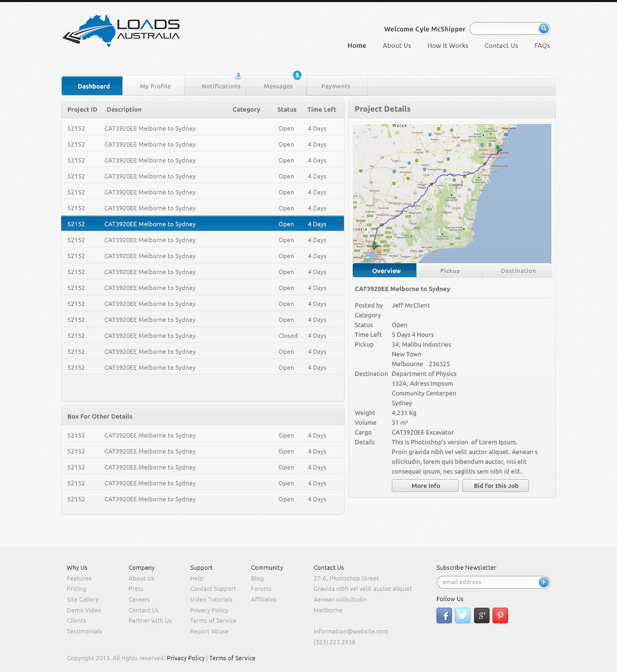Click Bid for this Job button
This screenshot has width=617, height=672.
(496, 485)
